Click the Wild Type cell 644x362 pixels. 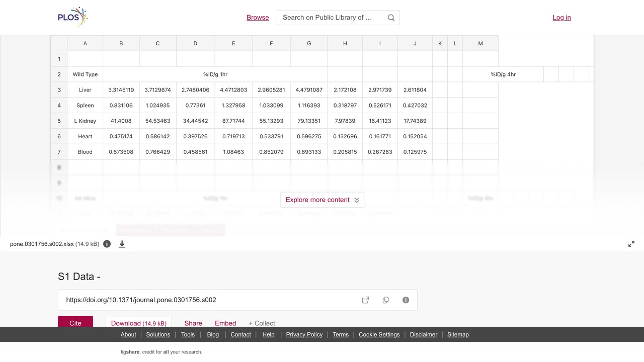[x=85, y=74]
